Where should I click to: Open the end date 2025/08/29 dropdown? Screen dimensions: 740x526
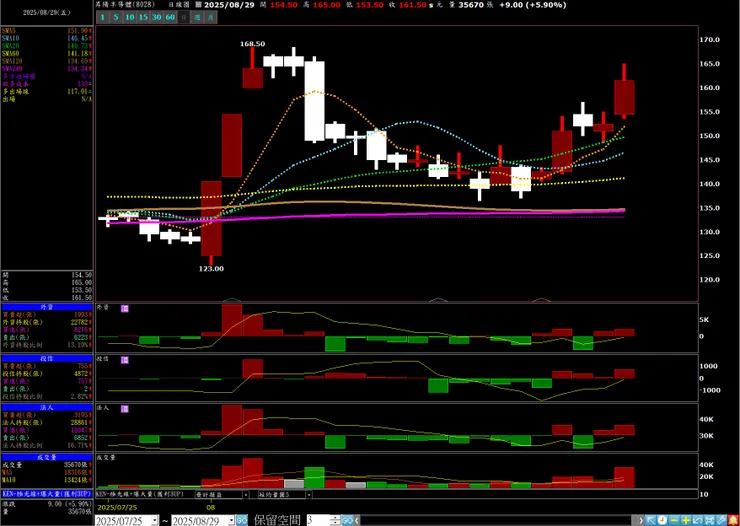coord(231,520)
